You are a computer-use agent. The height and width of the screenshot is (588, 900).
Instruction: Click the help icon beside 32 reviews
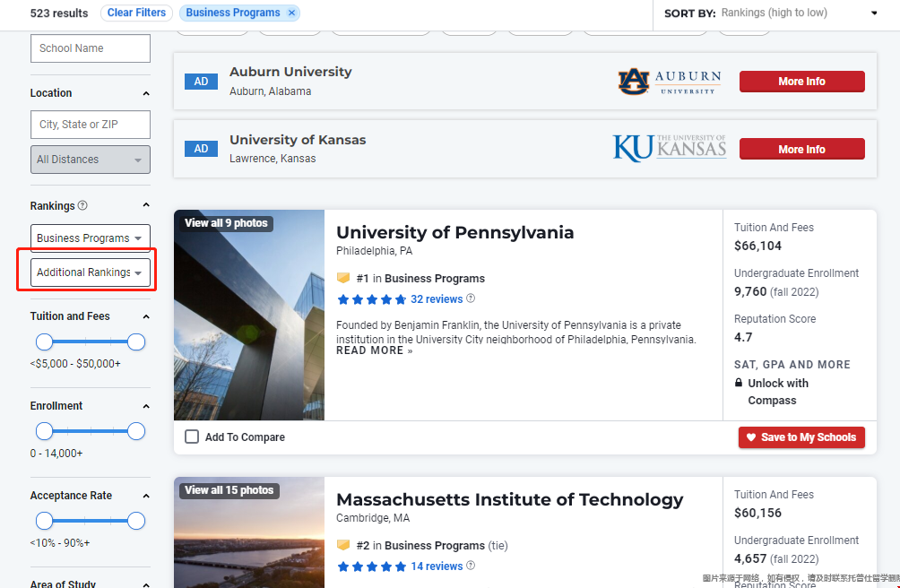471,298
